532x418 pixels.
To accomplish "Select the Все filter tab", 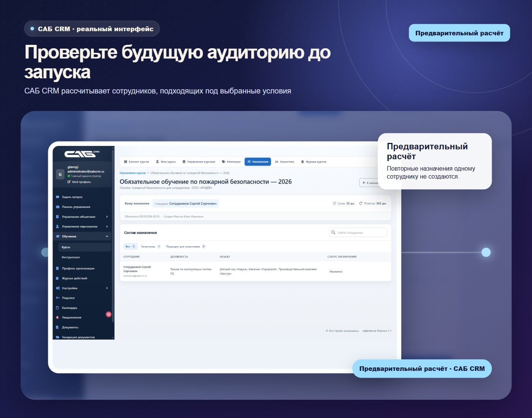I will tap(130, 247).
